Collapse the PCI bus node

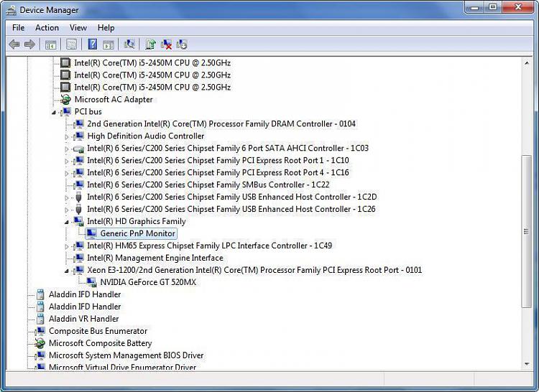[54, 112]
